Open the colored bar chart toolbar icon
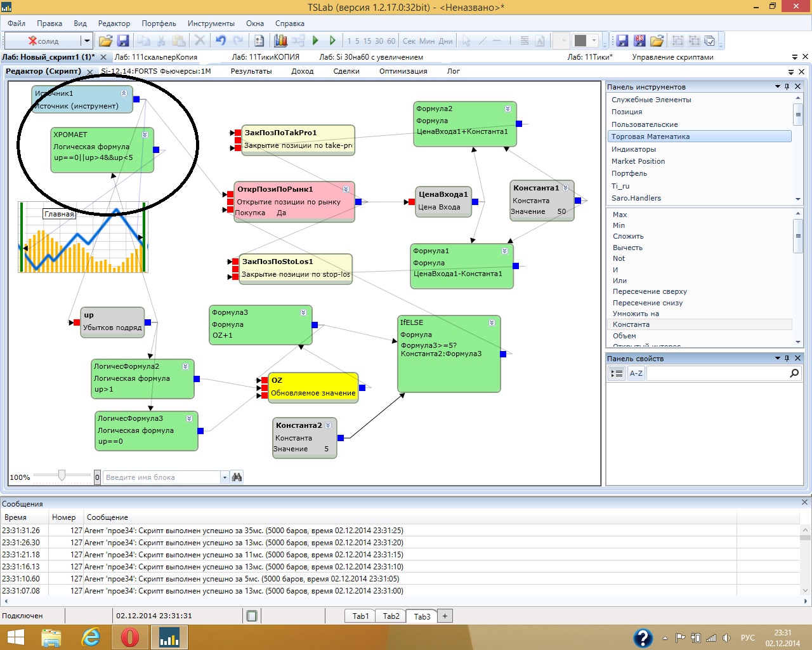812x650 pixels. tap(280, 41)
